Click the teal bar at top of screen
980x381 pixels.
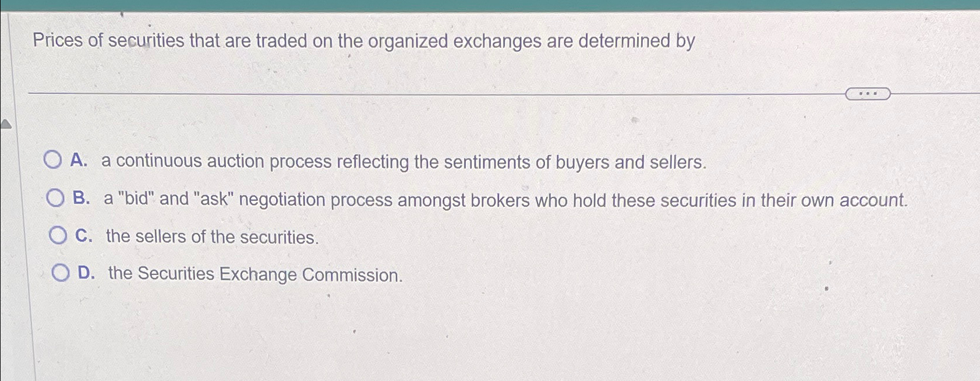pyautogui.click(x=490, y=5)
